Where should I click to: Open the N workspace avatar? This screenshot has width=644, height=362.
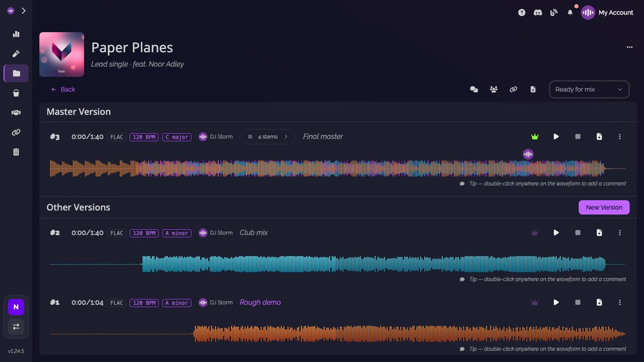[16, 307]
